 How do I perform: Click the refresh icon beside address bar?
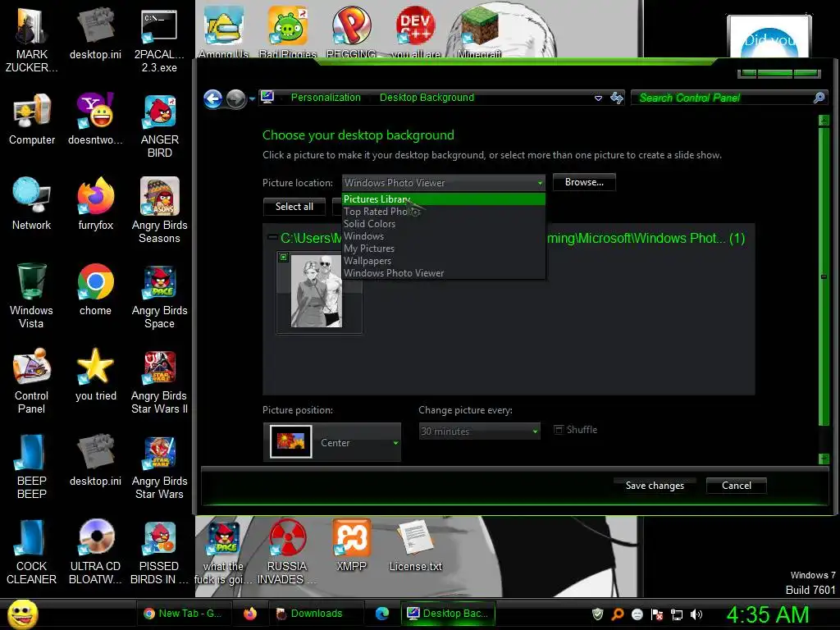[617, 98]
